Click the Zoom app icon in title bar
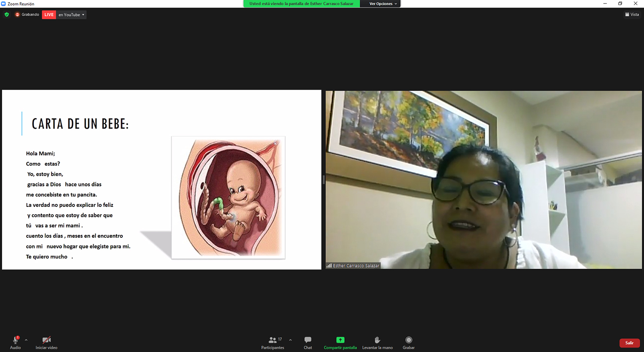This screenshot has width=644, height=352. 3,4
